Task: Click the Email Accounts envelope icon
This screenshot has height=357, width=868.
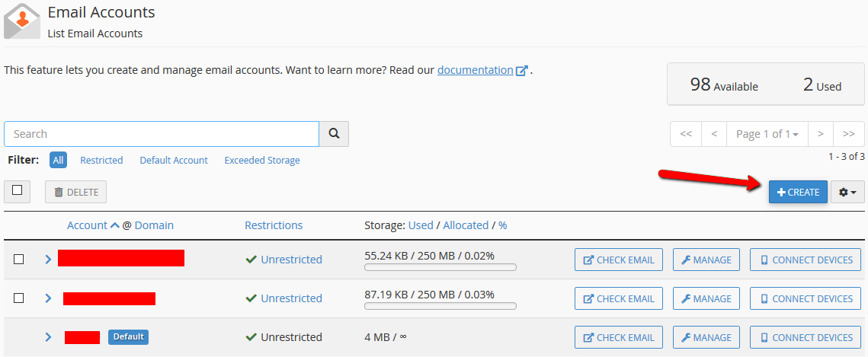Action: pyautogui.click(x=21, y=21)
